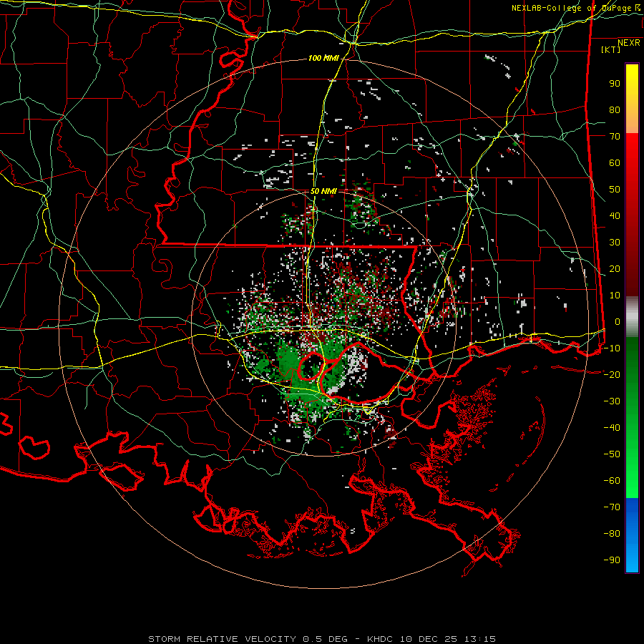Select the positive 60 scale value
Screen dimensions: 644x644
click(x=615, y=163)
